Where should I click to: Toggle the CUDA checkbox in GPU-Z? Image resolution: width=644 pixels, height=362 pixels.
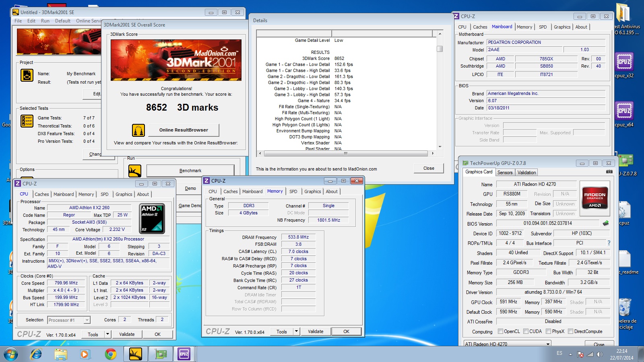click(526, 331)
